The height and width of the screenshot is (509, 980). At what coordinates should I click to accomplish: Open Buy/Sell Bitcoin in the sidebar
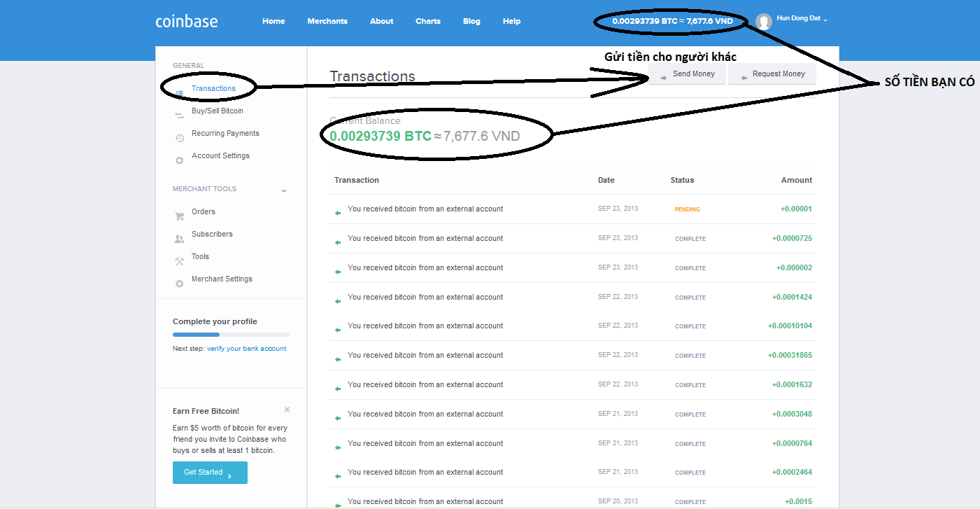[218, 111]
